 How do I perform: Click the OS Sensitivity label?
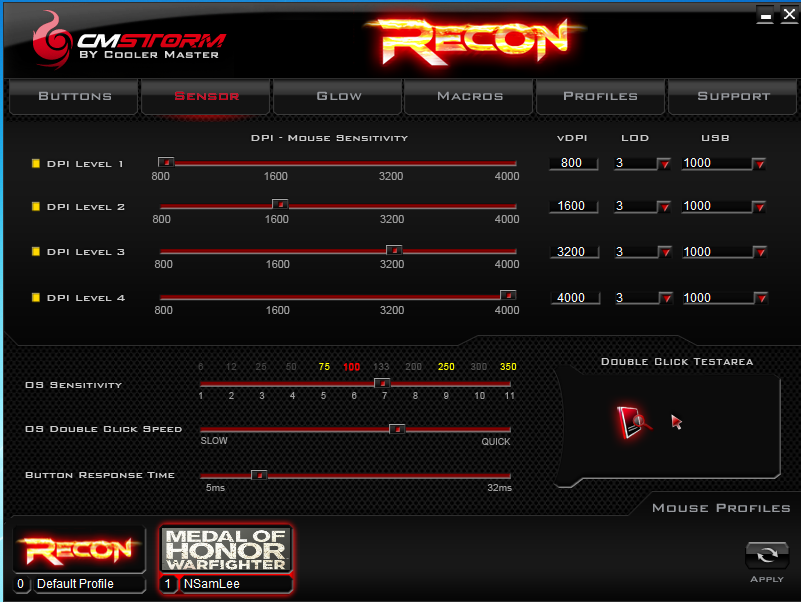[74, 385]
